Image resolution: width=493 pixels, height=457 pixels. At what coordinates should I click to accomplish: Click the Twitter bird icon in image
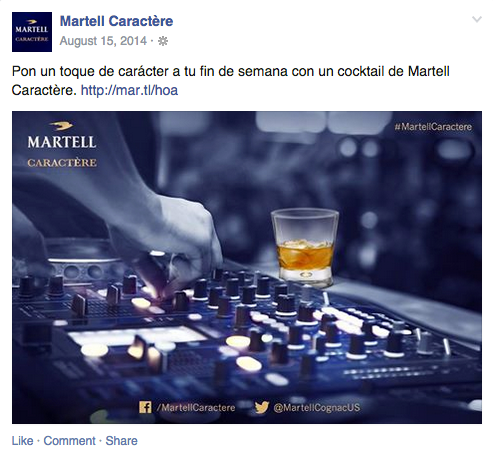click(262, 407)
